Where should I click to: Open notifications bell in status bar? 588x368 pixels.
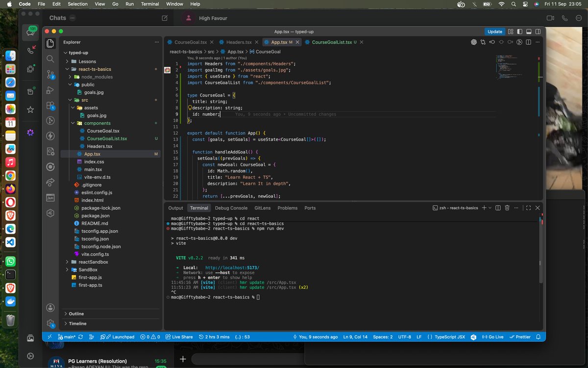coord(539,337)
